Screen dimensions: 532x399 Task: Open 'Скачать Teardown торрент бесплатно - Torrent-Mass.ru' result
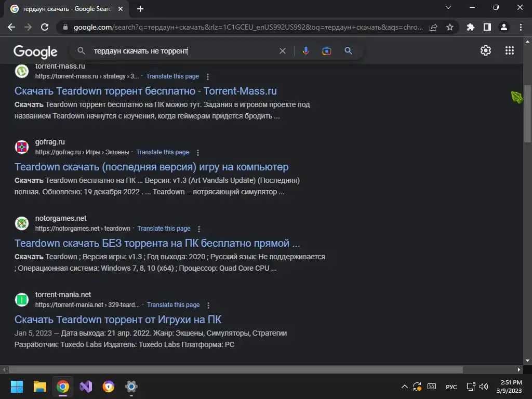(x=145, y=91)
